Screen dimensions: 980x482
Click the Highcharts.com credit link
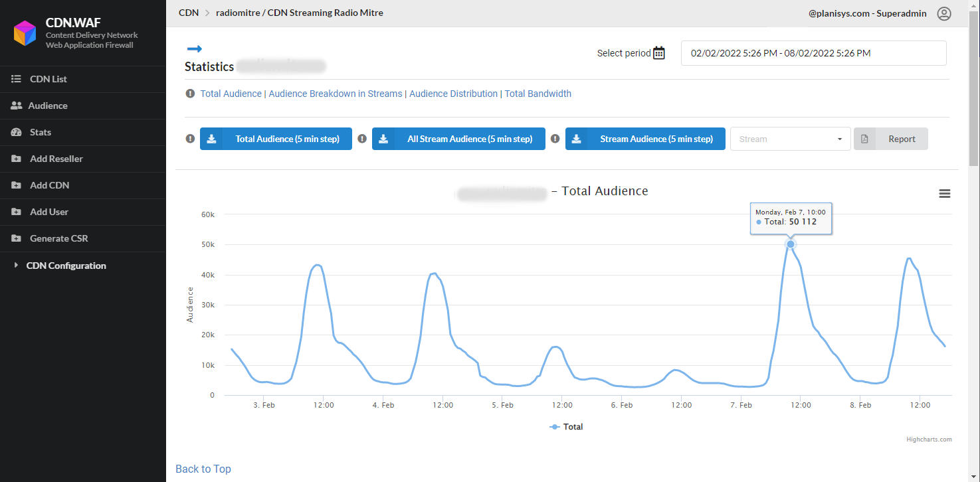pos(929,440)
